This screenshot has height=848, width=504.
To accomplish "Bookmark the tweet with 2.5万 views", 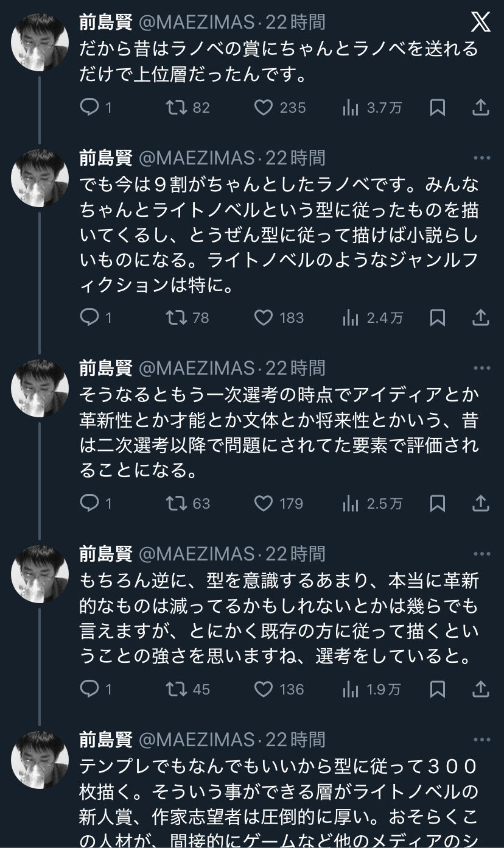I will pyautogui.click(x=437, y=504).
